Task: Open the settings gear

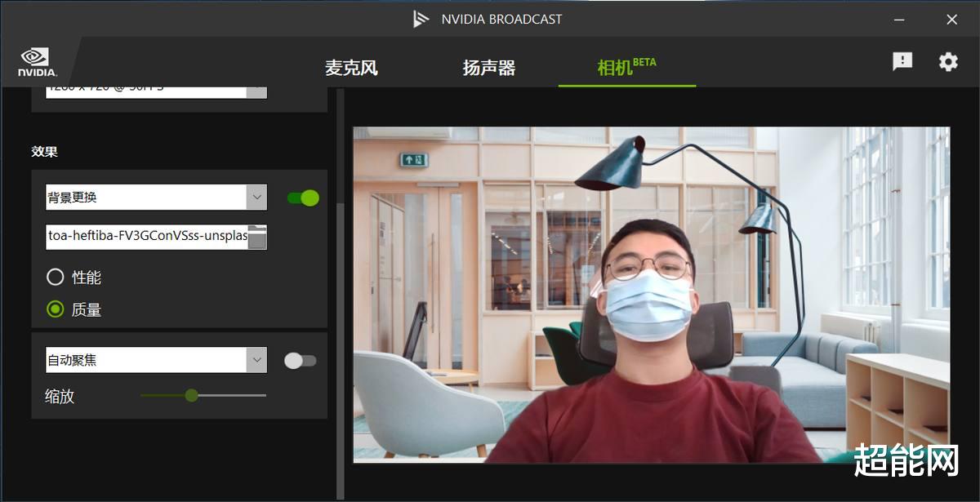Action: (x=947, y=61)
